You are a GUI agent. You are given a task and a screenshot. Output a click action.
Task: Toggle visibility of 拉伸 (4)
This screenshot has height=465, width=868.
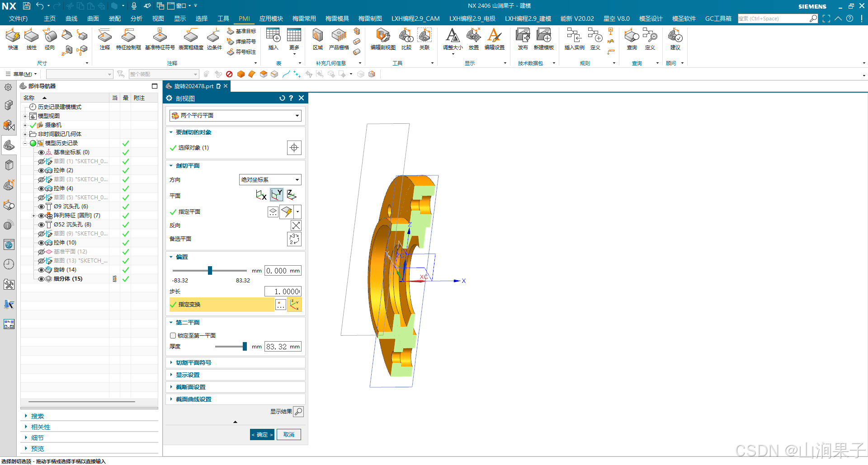tap(41, 188)
